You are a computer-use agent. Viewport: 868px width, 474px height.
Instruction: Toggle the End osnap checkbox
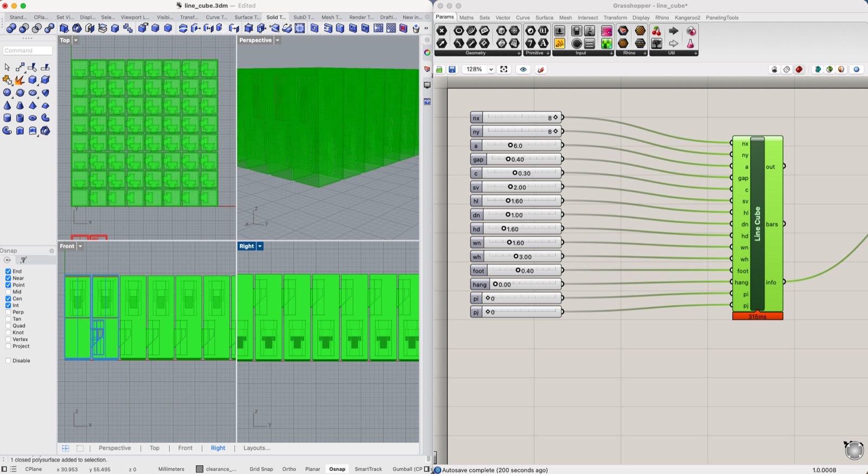point(8,271)
